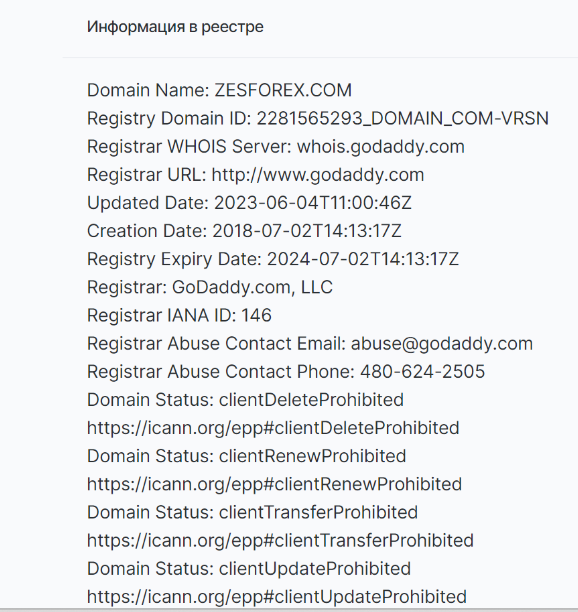Screen dimensions: 578x612
Task: Click the Registrar IANA ID 146 line
Action: click(179, 315)
